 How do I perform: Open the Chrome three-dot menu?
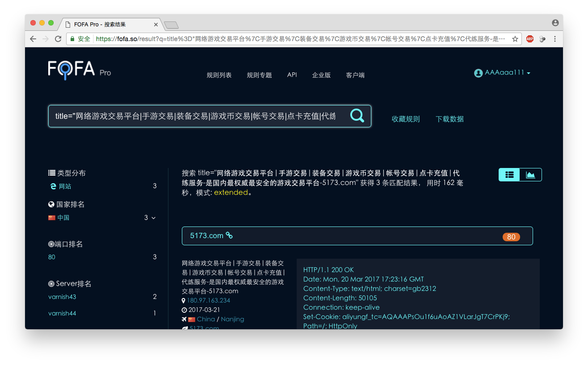555,39
